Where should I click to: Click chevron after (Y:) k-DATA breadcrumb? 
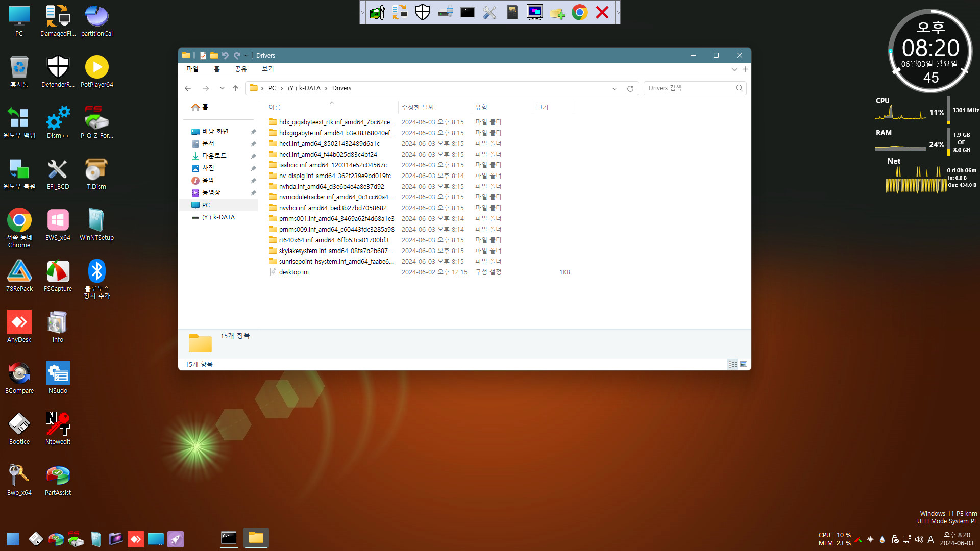(x=326, y=88)
